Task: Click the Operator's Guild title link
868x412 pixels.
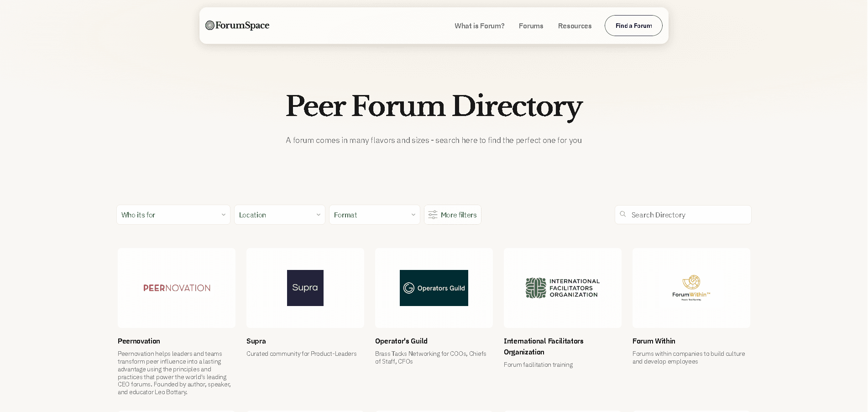Action: pos(401,341)
